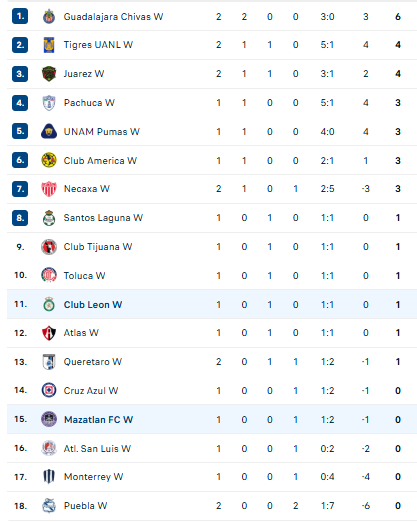Select the Necaxa W striped crest

coord(49,189)
